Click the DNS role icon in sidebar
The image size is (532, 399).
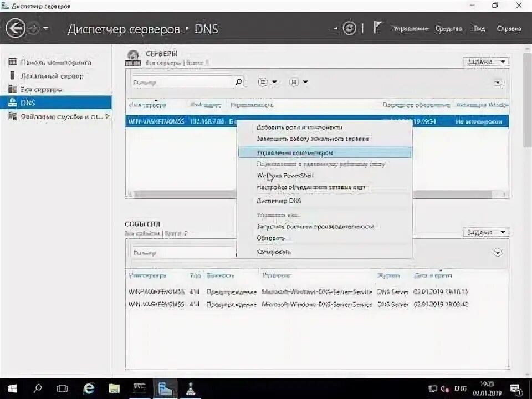tap(13, 103)
